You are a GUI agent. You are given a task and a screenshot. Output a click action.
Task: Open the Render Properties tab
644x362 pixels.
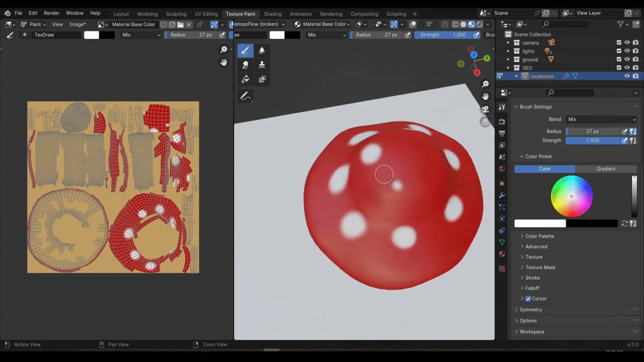pyautogui.click(x=501, y=121)
